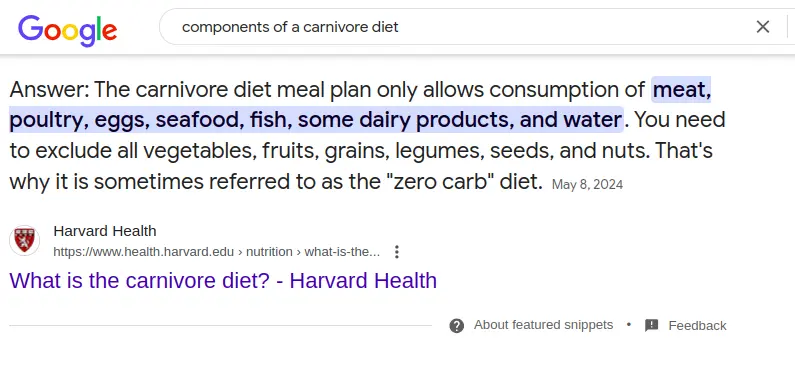Click the May 8, 2024 date
Screen dimensions: 795x366
(587, 185)
